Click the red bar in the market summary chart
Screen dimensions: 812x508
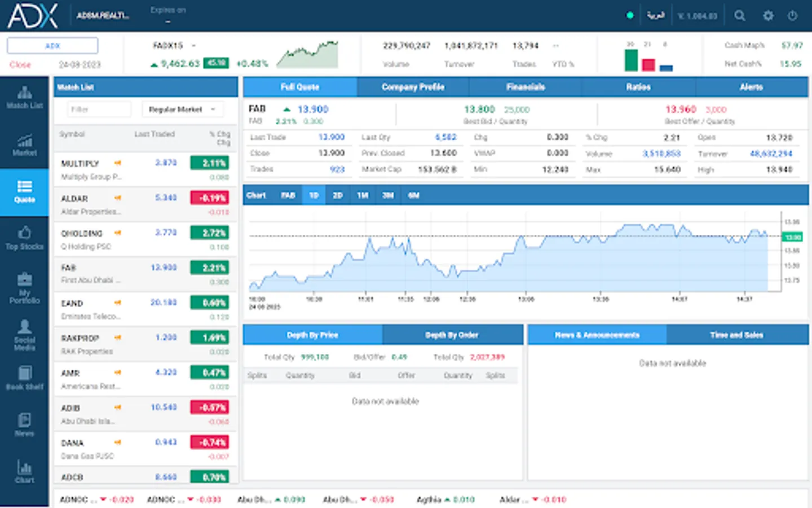648,65
